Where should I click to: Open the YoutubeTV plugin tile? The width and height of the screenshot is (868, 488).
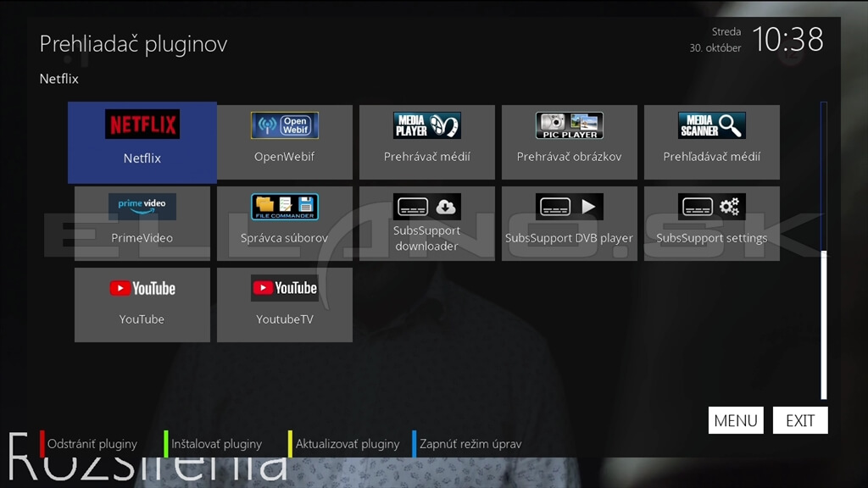[285, 305]
